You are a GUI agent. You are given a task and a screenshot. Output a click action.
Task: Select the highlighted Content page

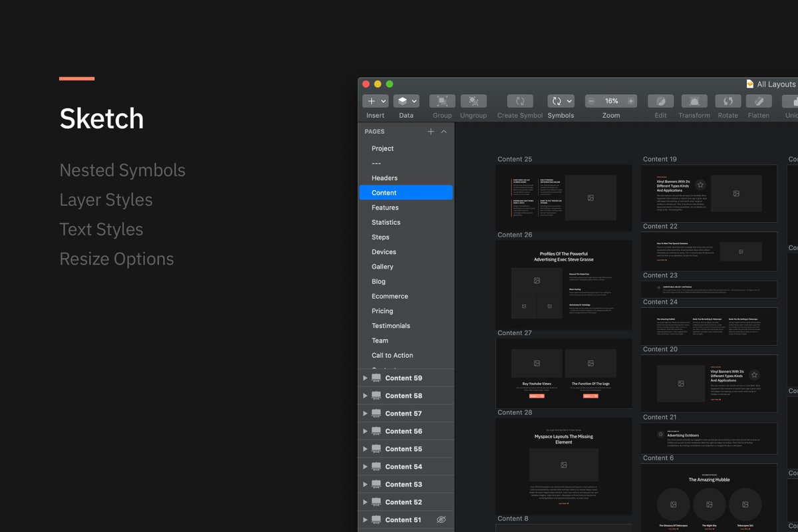coord(406,193)
